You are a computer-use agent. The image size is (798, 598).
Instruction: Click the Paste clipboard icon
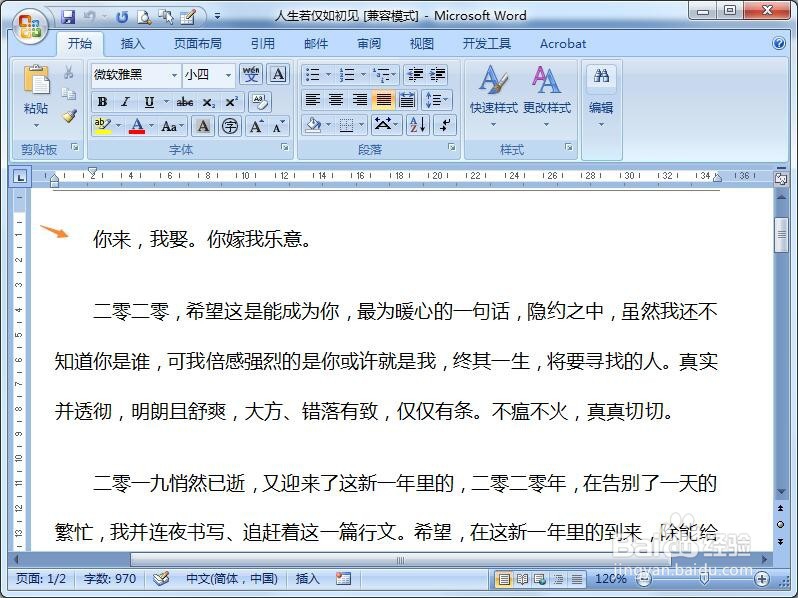click(36, 80)
